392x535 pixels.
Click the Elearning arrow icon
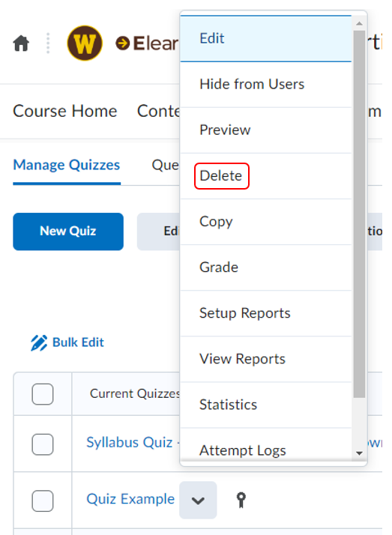coord(122,43)
